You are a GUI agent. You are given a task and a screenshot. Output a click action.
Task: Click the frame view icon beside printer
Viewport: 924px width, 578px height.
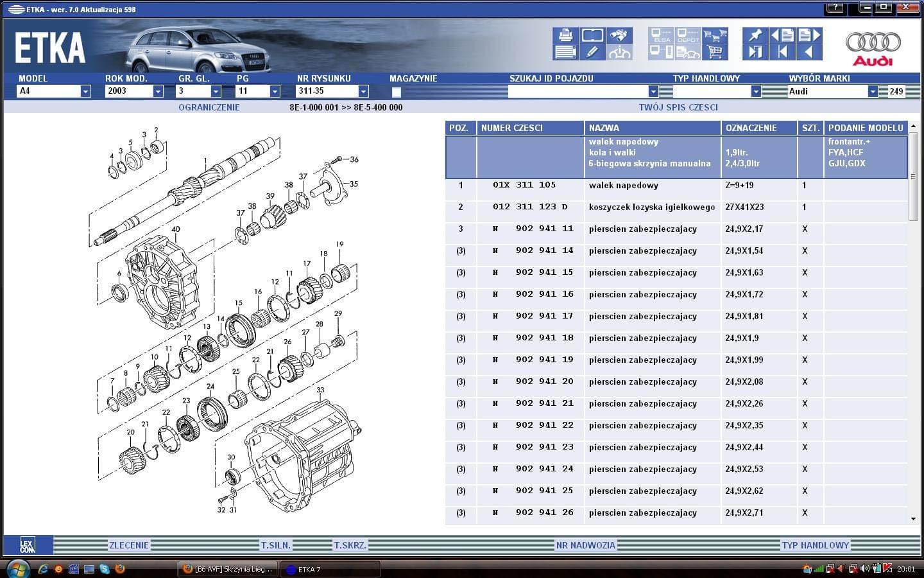(592, 35)
